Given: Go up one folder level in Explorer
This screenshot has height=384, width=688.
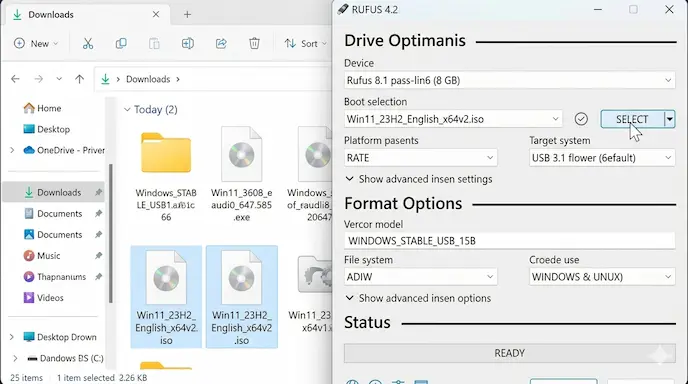Looking at the screenshot, I should (79, 79).
